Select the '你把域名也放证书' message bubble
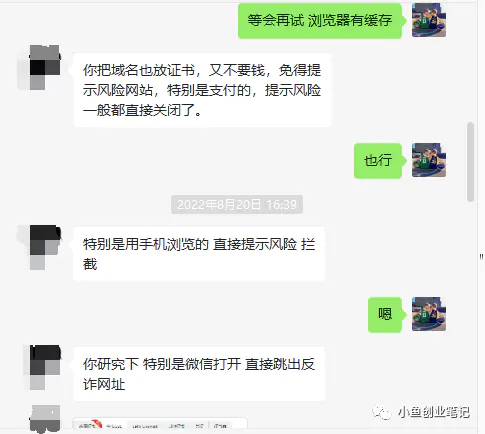This screenshot has width=485, height=434. (202, 90)
